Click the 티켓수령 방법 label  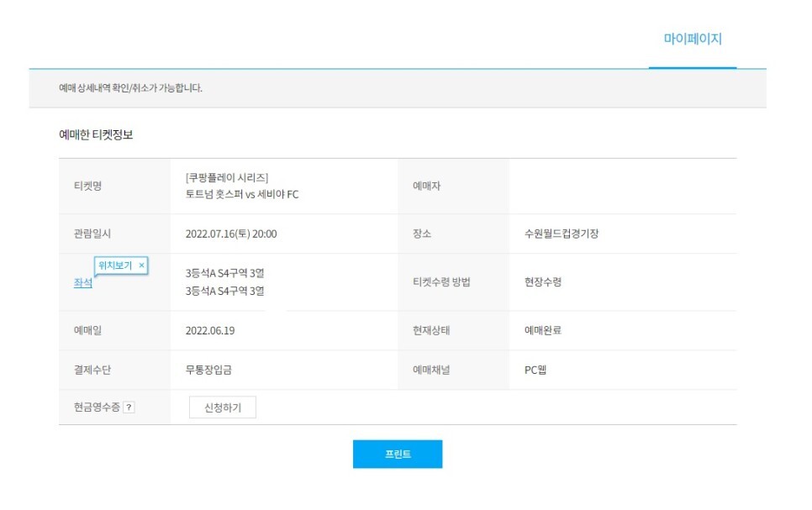441,282
